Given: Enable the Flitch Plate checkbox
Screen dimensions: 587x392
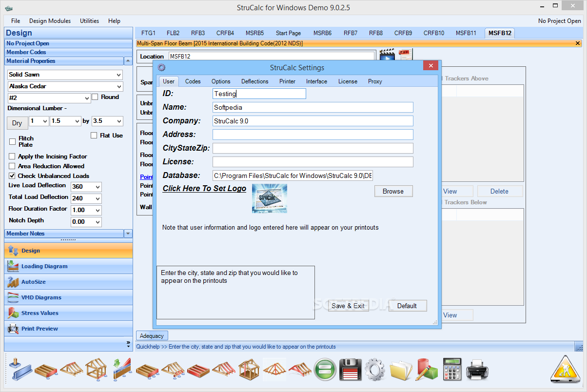Looking at the screenshot, I should pos(13,141).
